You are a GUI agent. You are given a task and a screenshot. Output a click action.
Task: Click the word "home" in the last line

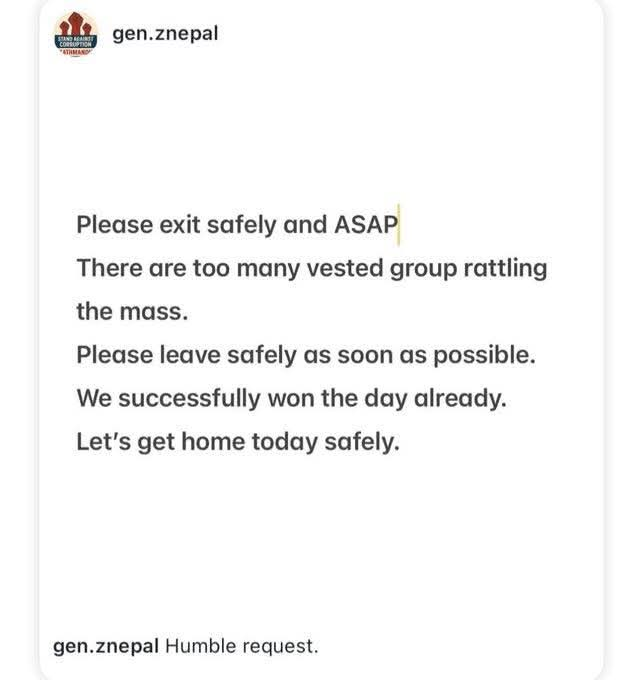click(195, 440)
